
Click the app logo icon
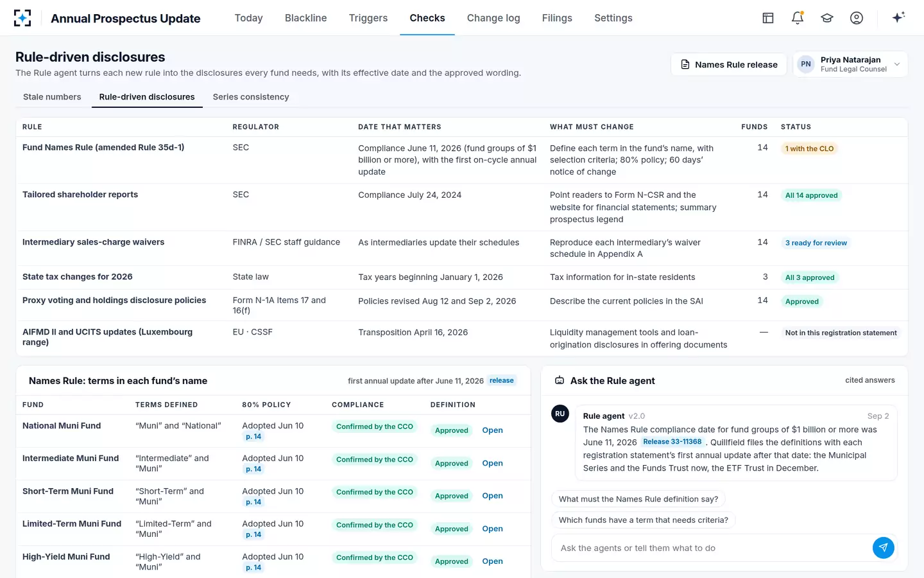coord(22,18)
